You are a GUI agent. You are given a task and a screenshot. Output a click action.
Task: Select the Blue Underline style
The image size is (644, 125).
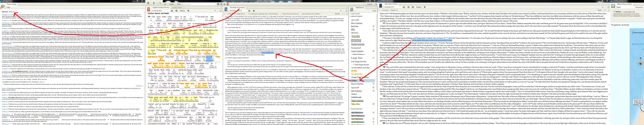[x=357, y=23]
